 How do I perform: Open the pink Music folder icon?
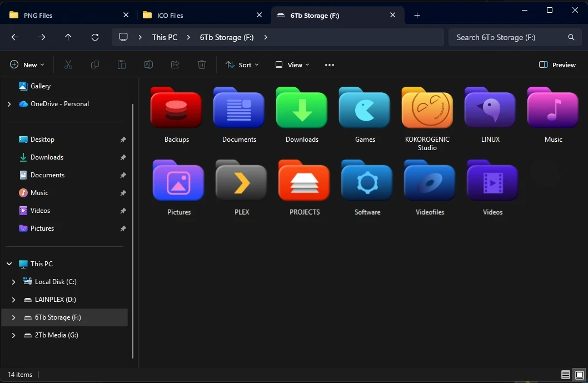click(553, 108)
